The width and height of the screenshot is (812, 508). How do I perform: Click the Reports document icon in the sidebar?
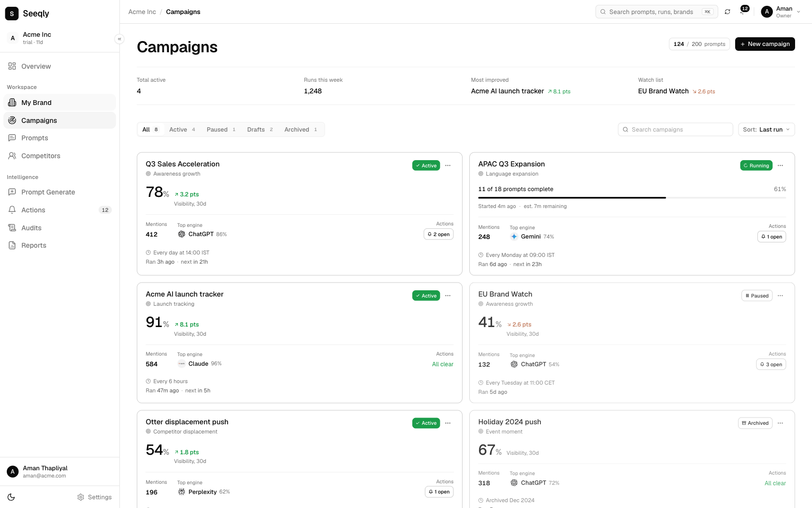pos(12,245)
